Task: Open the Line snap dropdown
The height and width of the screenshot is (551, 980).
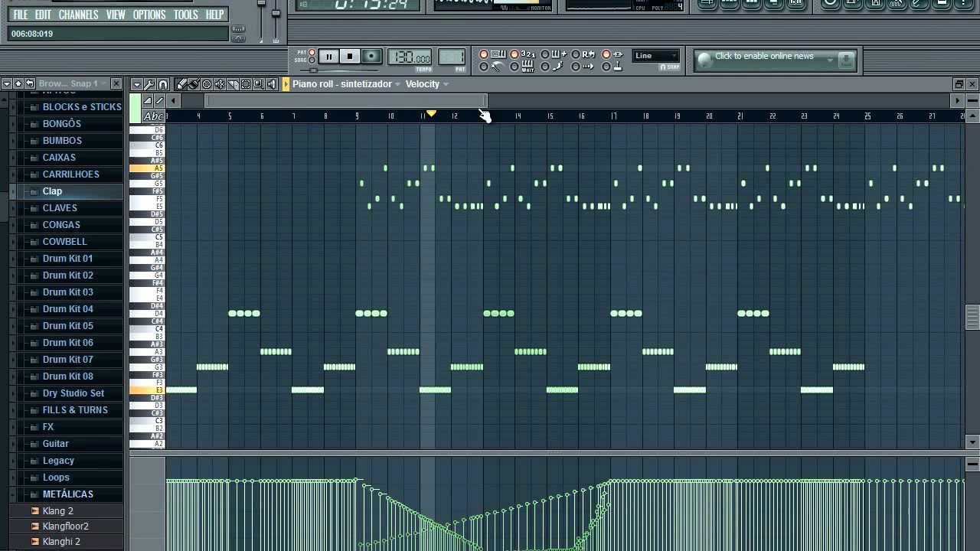Action: (x=655, y=56)
